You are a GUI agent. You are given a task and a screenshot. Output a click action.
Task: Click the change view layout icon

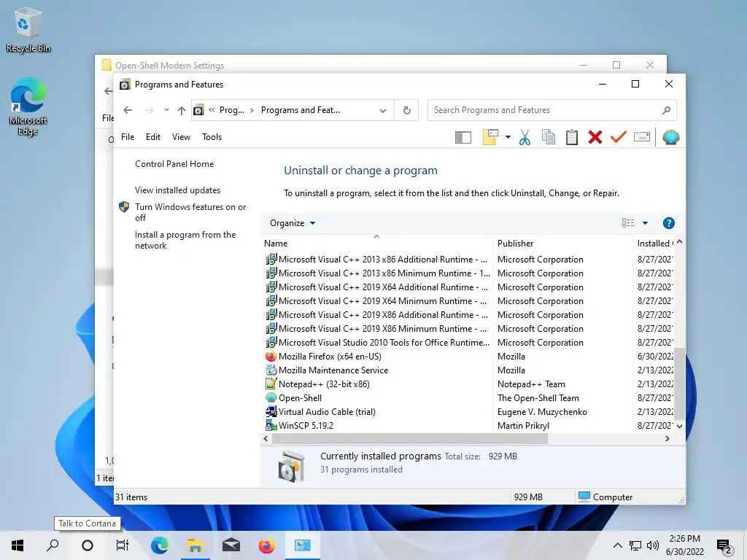(628, 223)
